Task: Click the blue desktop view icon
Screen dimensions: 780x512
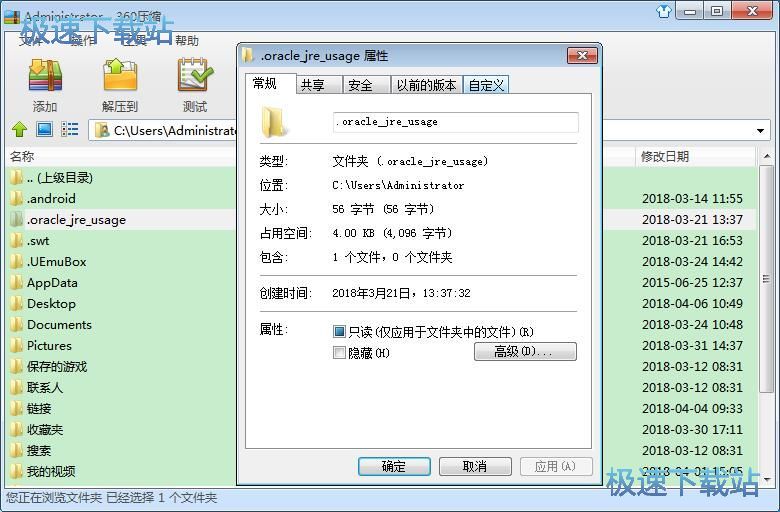Action: pyautogui.click(x=44, y=130)
